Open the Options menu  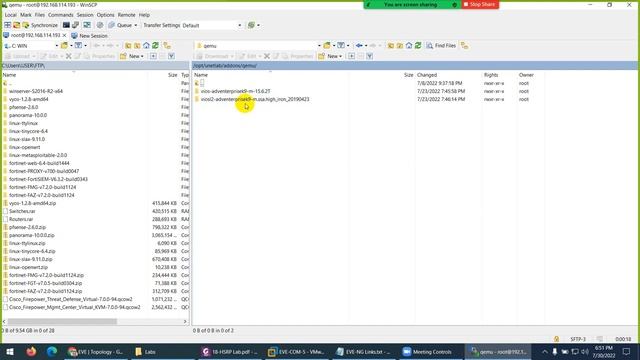[105, 15]
